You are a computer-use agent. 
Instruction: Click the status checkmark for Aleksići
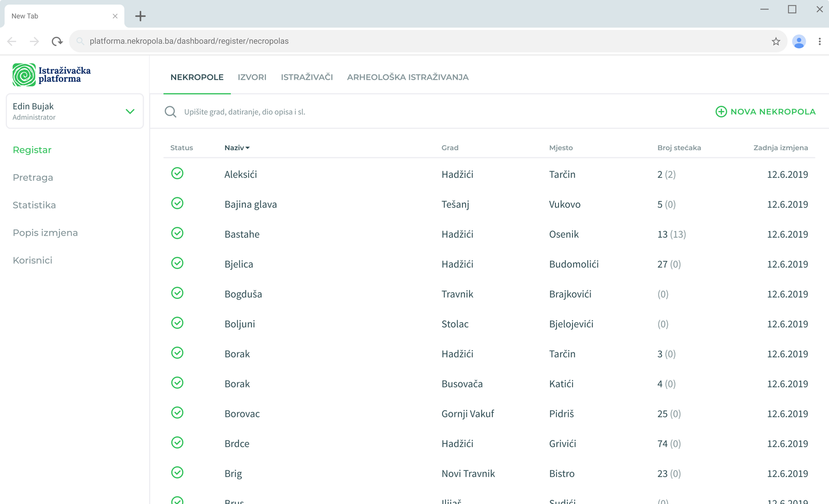(177, 174)
